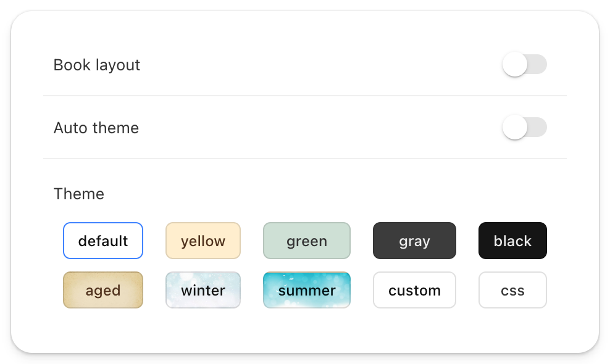Switch to the gray theme
The height and width of the screenshot is (364, 610).
414,241
